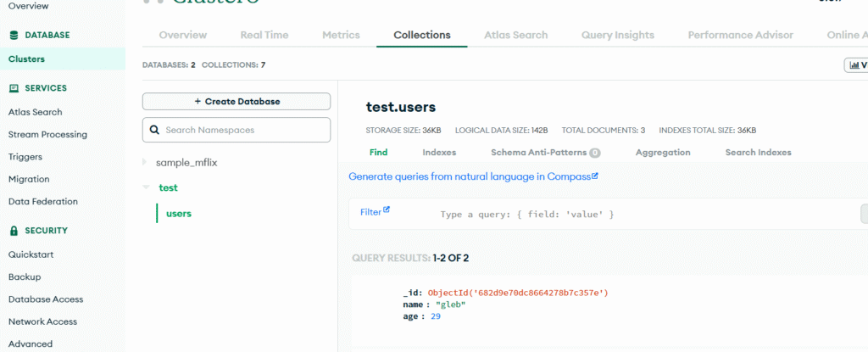
Task: Click the Services section icon
Action: coord(14,88)
